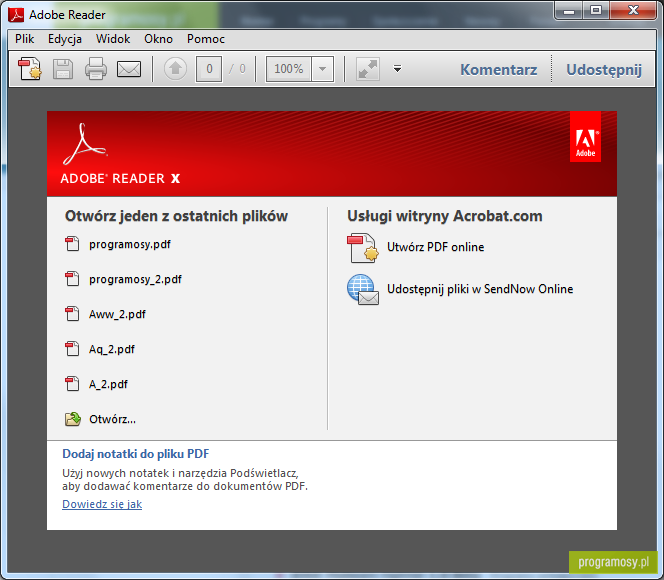Click the page number input field
The height and width of the screenshot is (580, 664).
click(209, 69)
